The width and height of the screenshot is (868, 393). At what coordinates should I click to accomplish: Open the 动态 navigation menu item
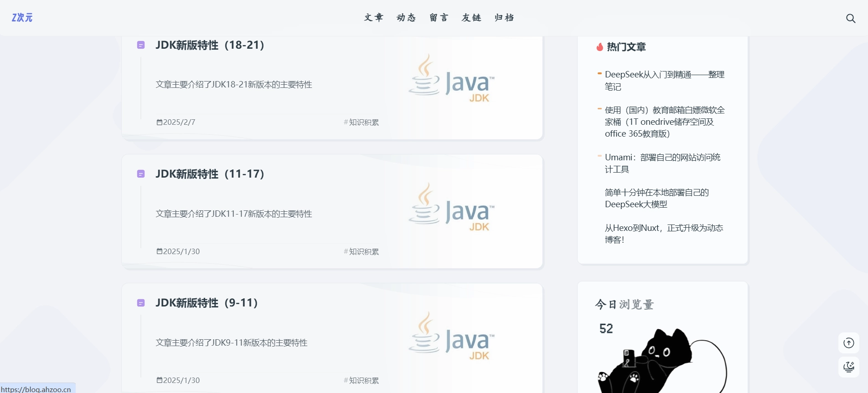coord(406,18)
